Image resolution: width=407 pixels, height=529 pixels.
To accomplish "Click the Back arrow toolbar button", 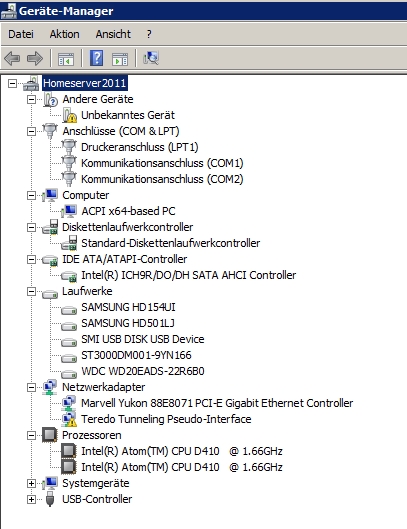I will [12, 58].
